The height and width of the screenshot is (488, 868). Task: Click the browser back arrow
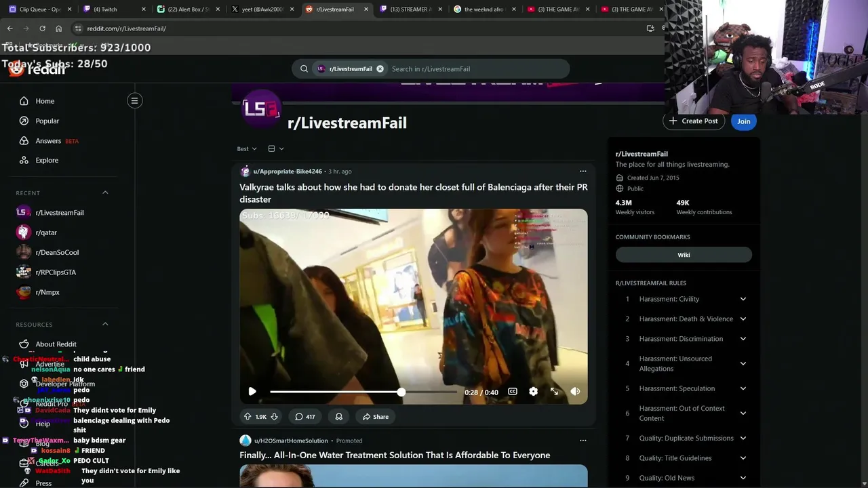[x=9, y=28]
